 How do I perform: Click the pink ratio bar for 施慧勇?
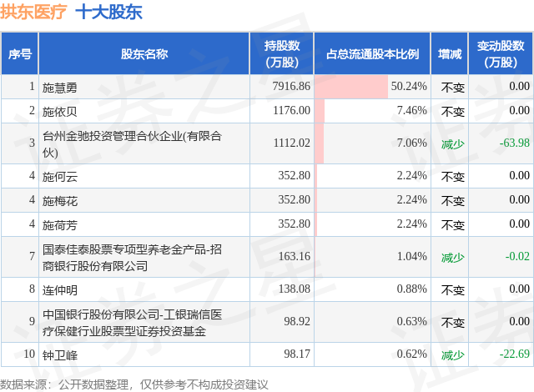[351, 87]
